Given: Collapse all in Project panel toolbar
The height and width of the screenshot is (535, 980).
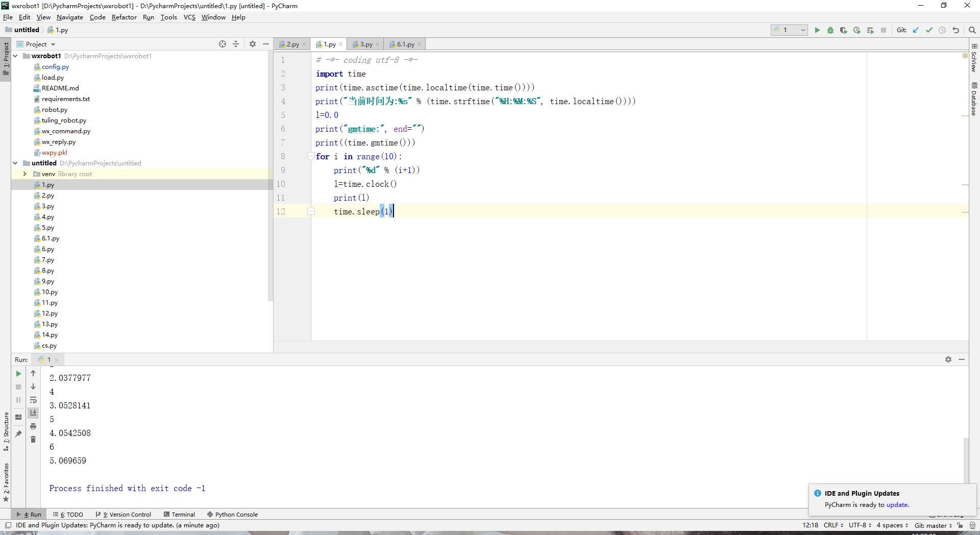Looking at the screenshot, I should click(236, 44).
